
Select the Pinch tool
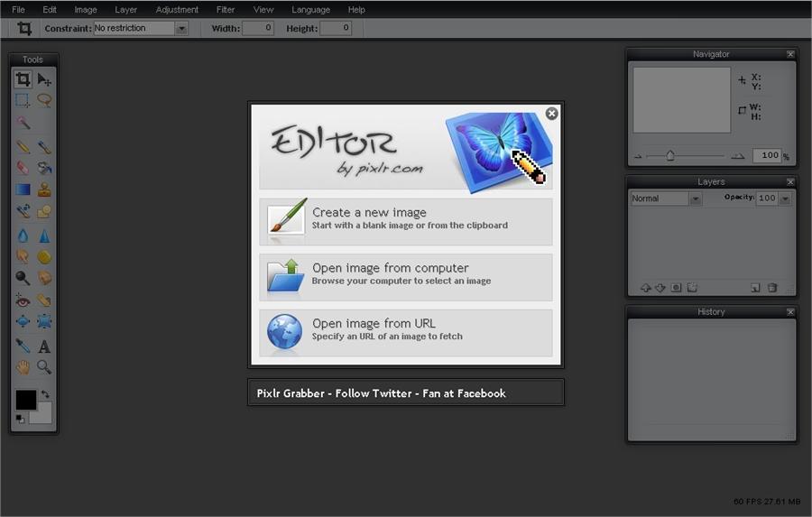pyautogui.click(x=44, y=321)
